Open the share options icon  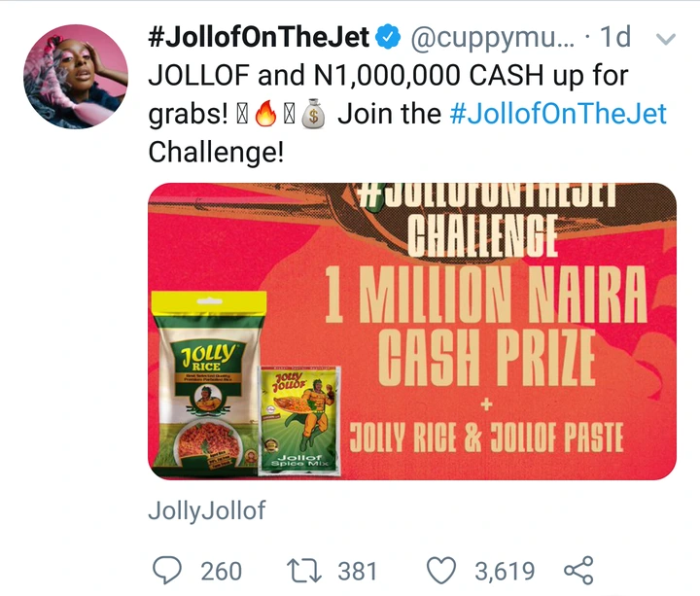coord(577,569)
